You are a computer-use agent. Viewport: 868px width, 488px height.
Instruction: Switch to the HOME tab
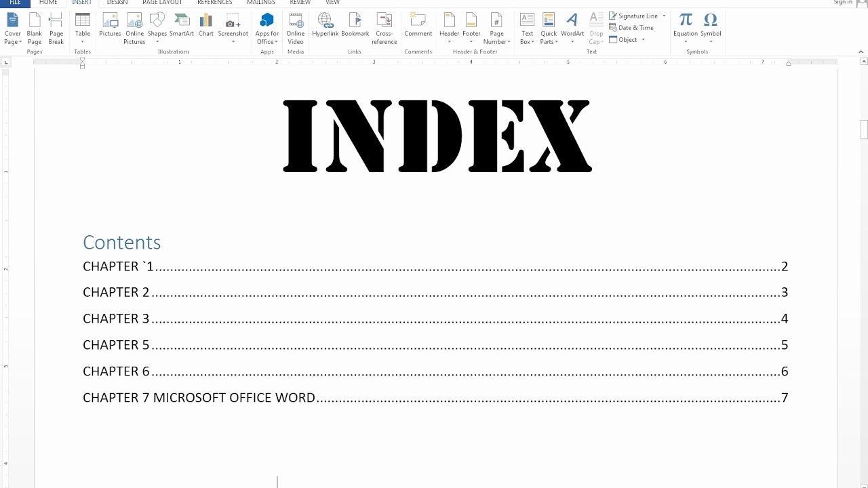click(x=48, y=3)
